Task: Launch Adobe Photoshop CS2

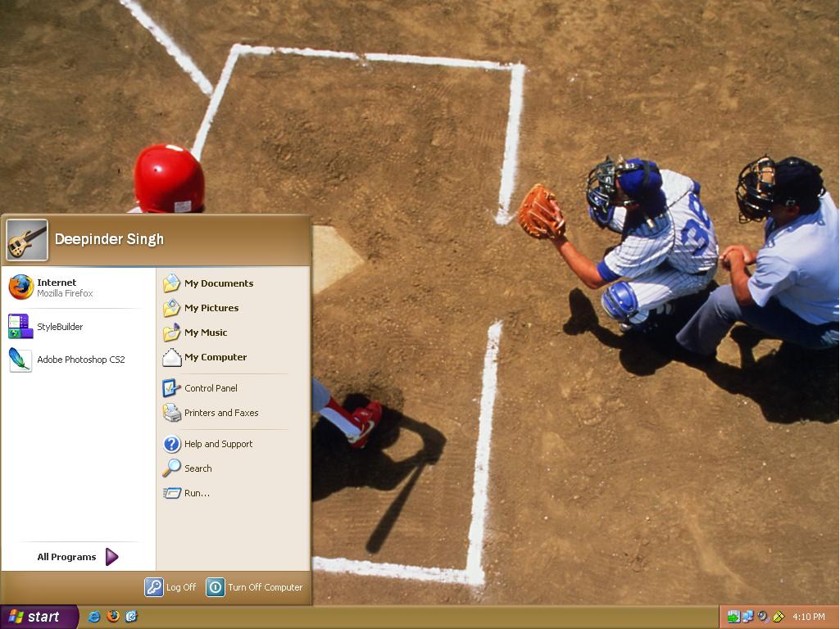Action: coord(82,359)
